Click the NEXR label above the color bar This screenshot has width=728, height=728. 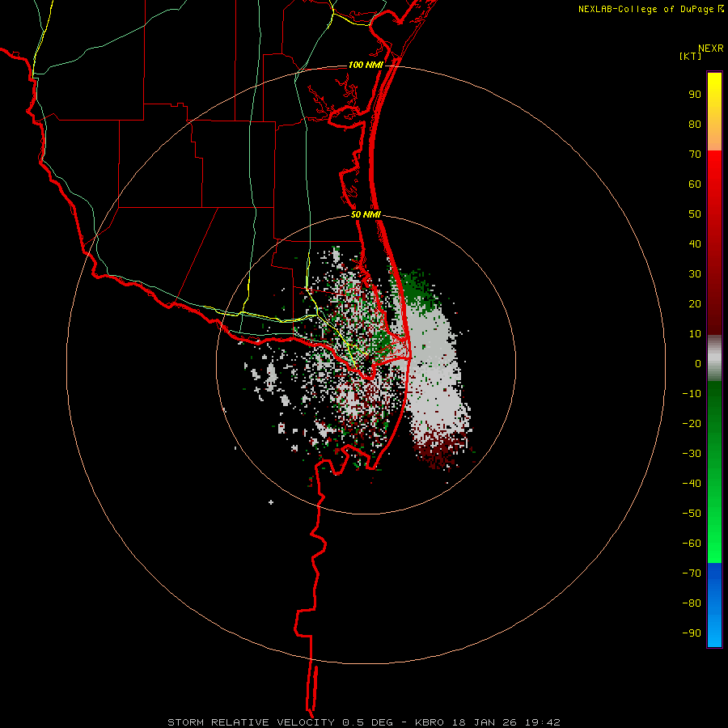point(711,49)
